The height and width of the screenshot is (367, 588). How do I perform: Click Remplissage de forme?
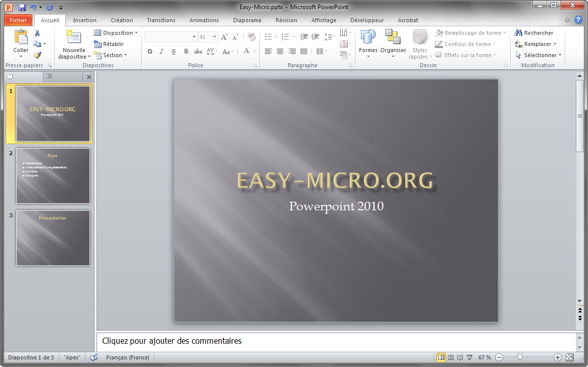click(x=471, y=33)
